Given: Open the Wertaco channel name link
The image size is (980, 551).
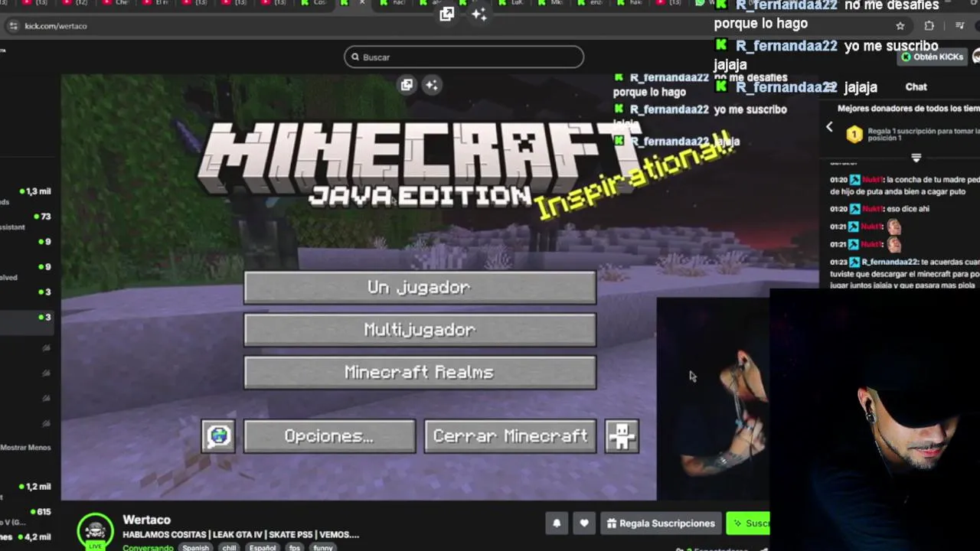Looking at the screenshot, I should (x=146, y=520).
